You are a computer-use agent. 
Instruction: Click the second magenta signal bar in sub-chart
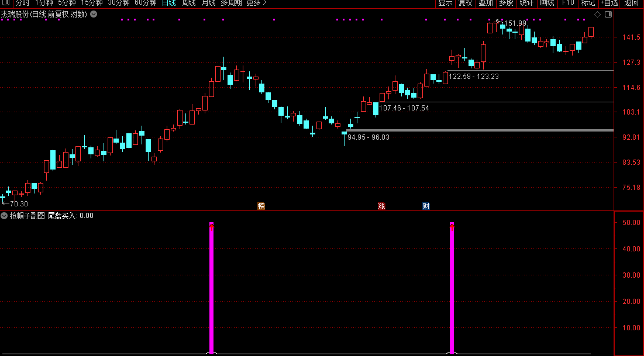(452, 288)
